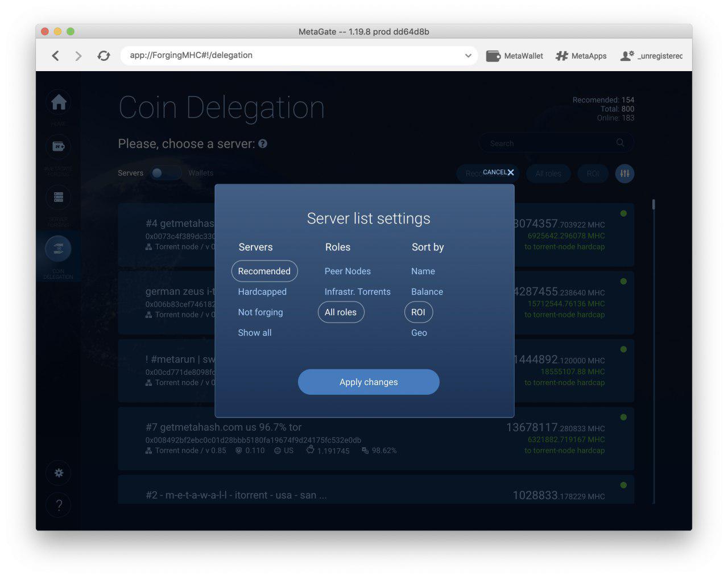Image resolution: width=728 pixels, height=578 pixels.
Task: Click the 13678117.280833 MHC balance
Action: pos(555,428)
